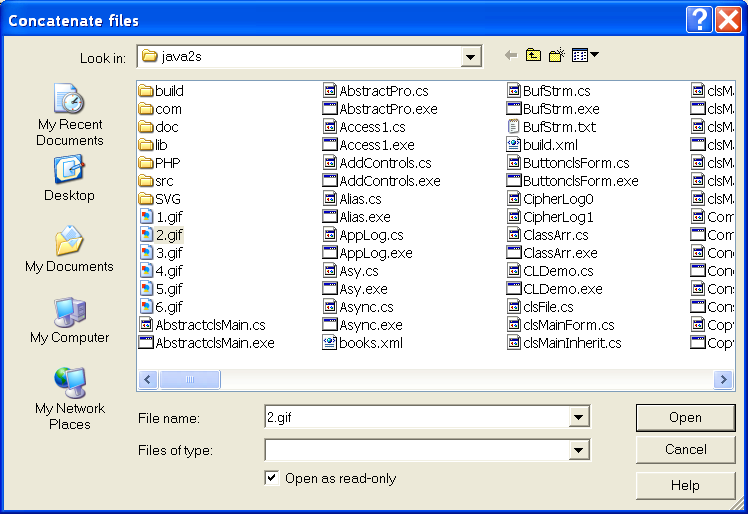The height and width of the screenshot is (514, 748).
Task: Select the file name ClassArr.exe
Action: (560, 253)
